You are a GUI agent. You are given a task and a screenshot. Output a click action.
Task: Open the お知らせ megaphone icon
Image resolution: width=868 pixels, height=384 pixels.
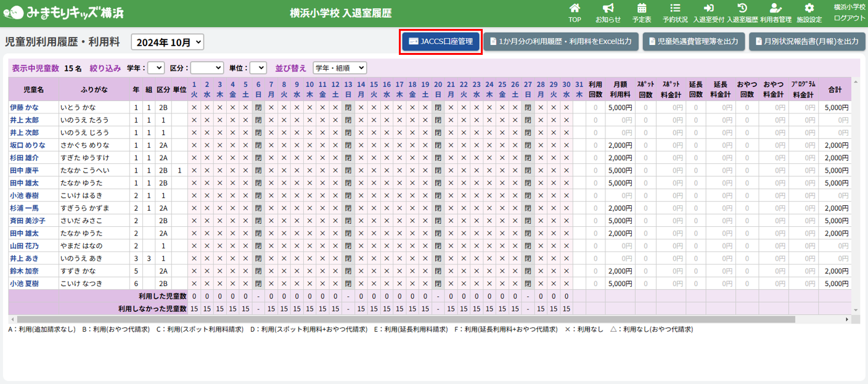[608, 9]
